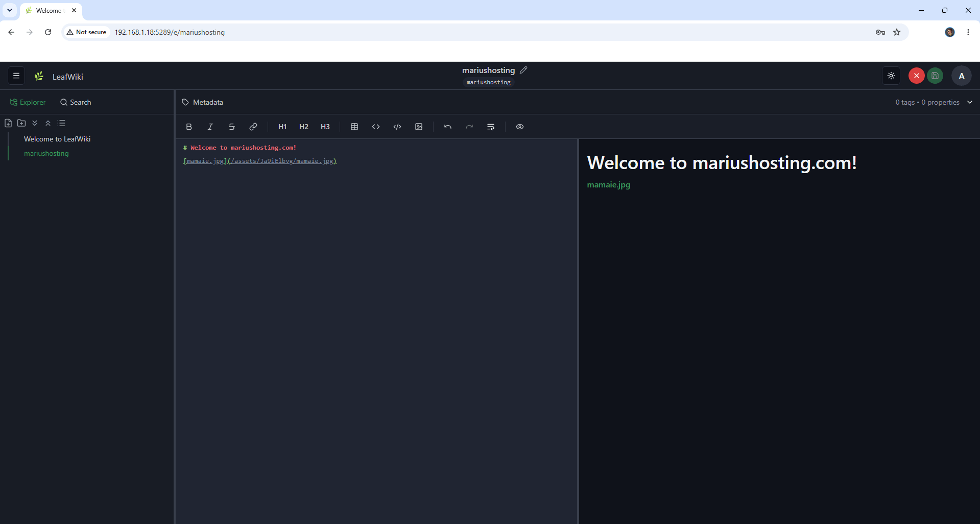Select the mariushosting page in tree
This screenshot has width=980, height=524.
[46, 153]
